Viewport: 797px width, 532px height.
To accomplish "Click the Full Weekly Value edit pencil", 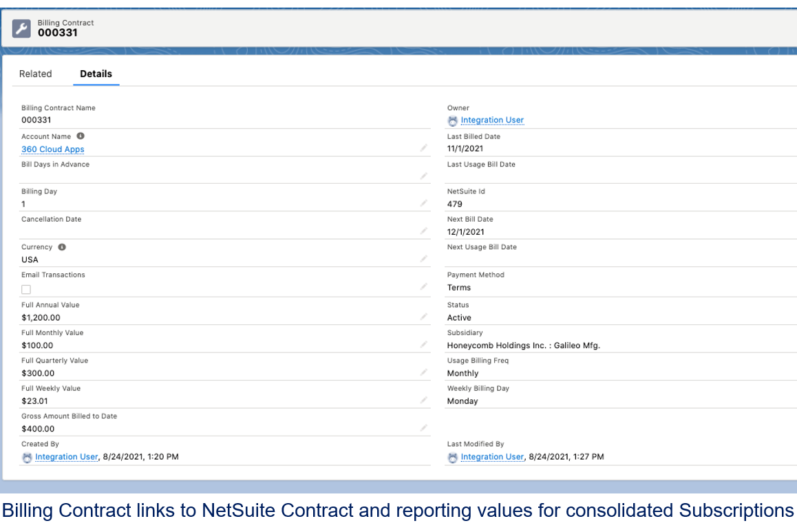I will [424, 400].
